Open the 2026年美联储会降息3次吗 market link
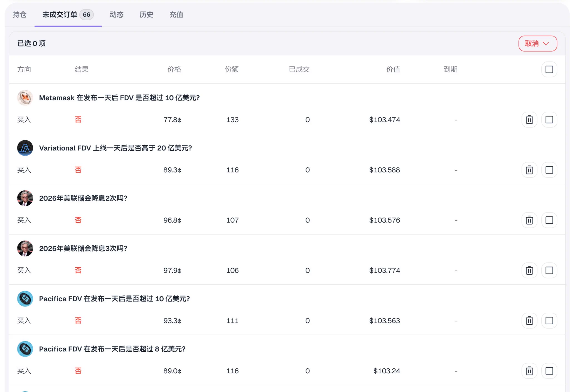 coord(83,248)
